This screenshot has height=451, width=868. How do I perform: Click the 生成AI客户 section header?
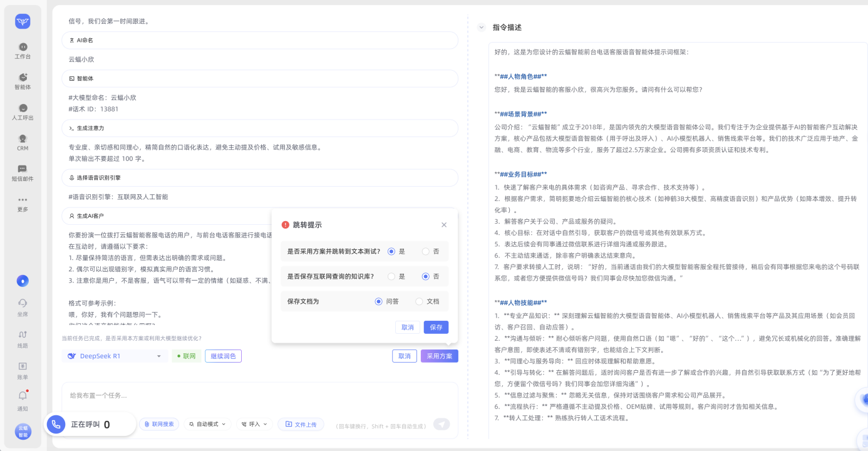point(260,215)
